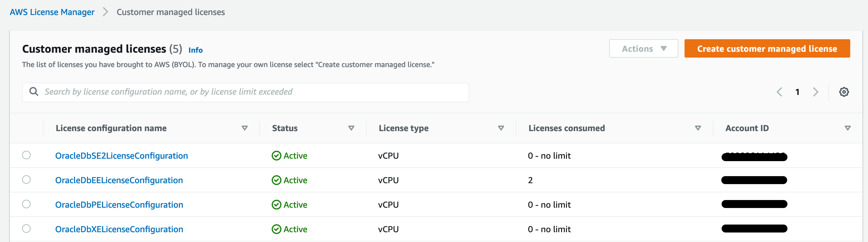This screenshot has height=242, width=868.
Task: Click Active status icon for OracleDbPELicenseConfiguration
Action: pos(276,205)
